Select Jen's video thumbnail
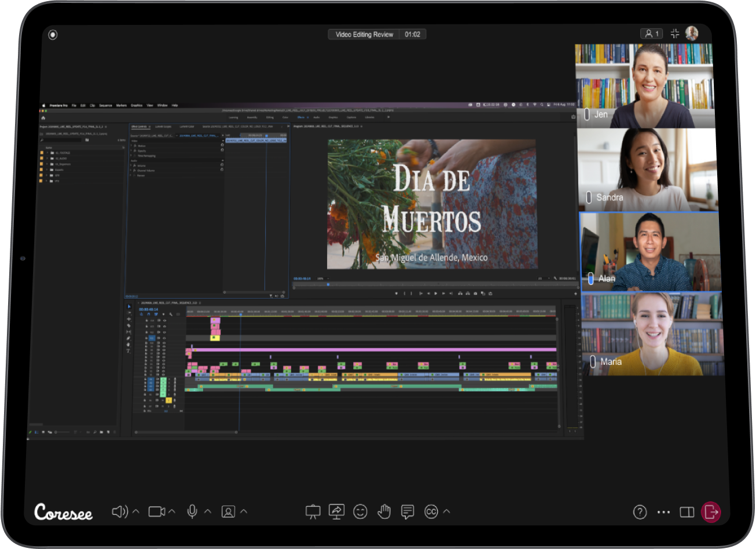Screen dimensions: 756x549 point(644,86)
